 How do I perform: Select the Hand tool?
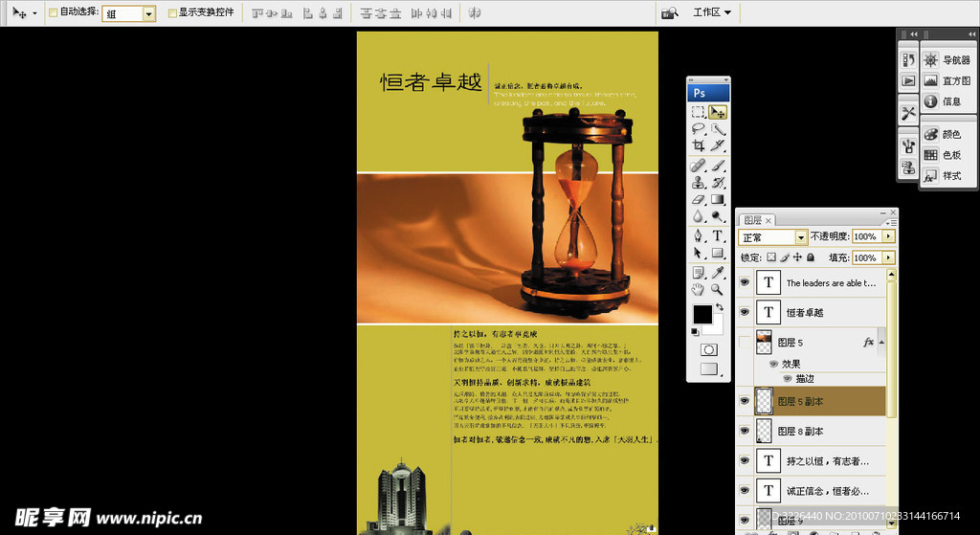click(x=699, y=288)
